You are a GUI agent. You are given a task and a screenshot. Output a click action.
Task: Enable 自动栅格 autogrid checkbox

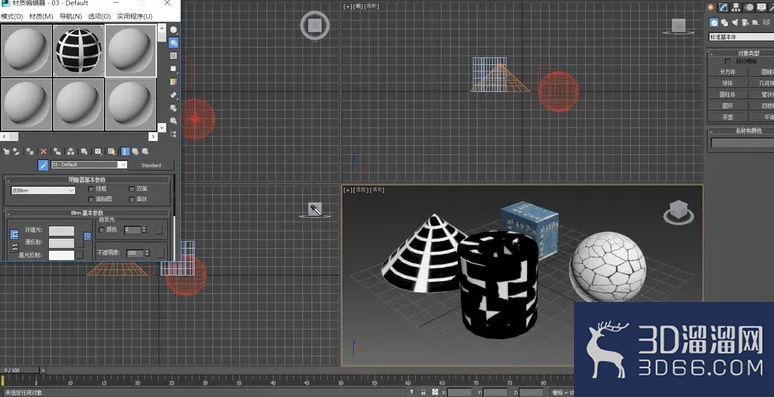[x=727, y=61]
